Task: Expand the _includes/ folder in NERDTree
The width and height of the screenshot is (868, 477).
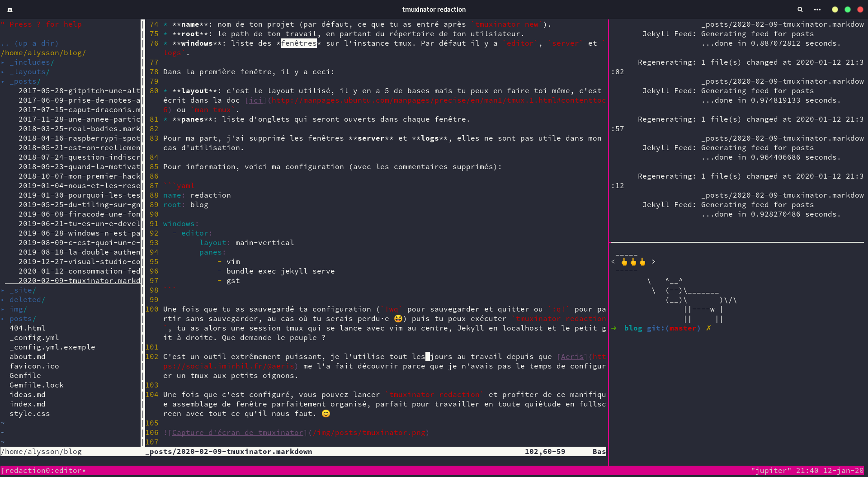Action: pos(32,62)
